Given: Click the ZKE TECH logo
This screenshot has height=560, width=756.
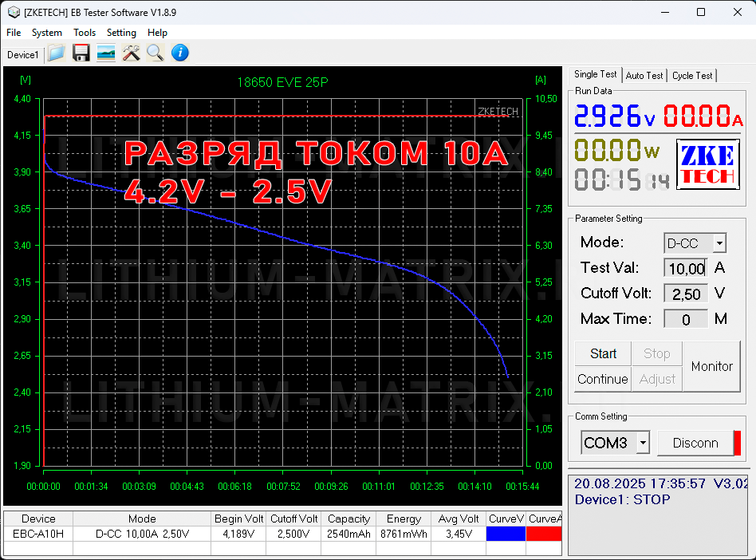Looking at the screenshot, I should tap(708, 164).
